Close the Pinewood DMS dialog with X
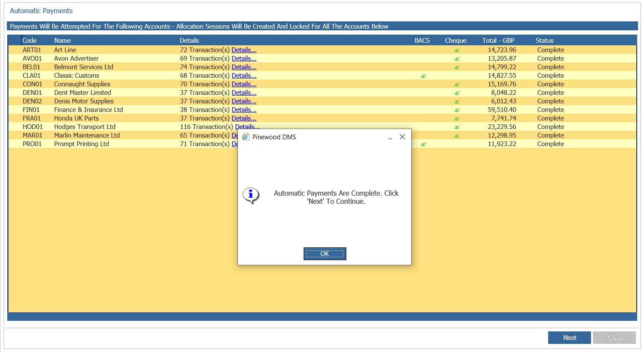The image size is (644, 352). 402,137
